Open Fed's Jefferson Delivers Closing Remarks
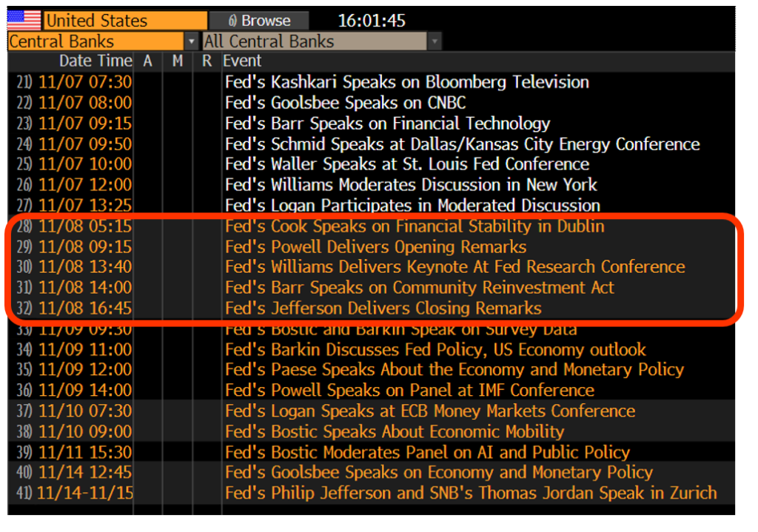 click(383, 309)
